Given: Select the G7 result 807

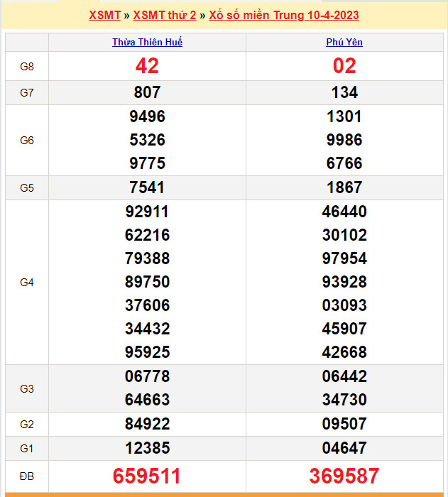Looking at the screenshot, I should tap(147, 92).
